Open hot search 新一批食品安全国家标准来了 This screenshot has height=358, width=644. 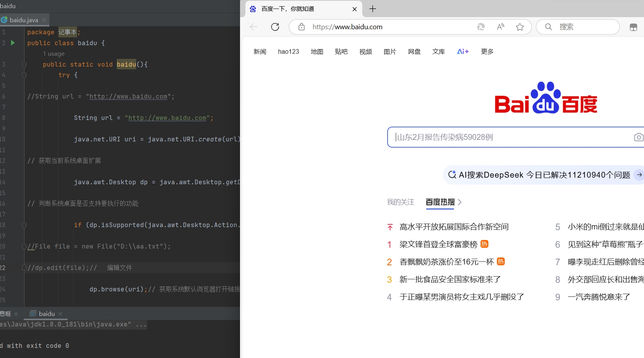click(450, 279)
